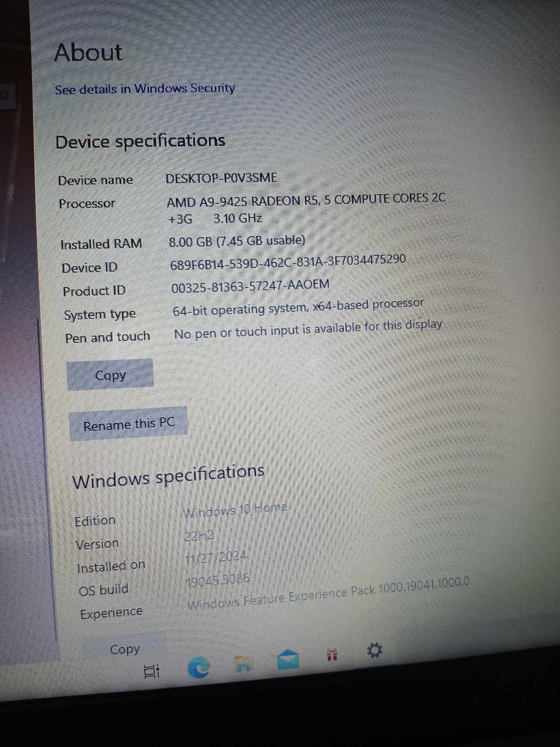
Task: Copy the Windows specifications
Action: coord(125,649)
